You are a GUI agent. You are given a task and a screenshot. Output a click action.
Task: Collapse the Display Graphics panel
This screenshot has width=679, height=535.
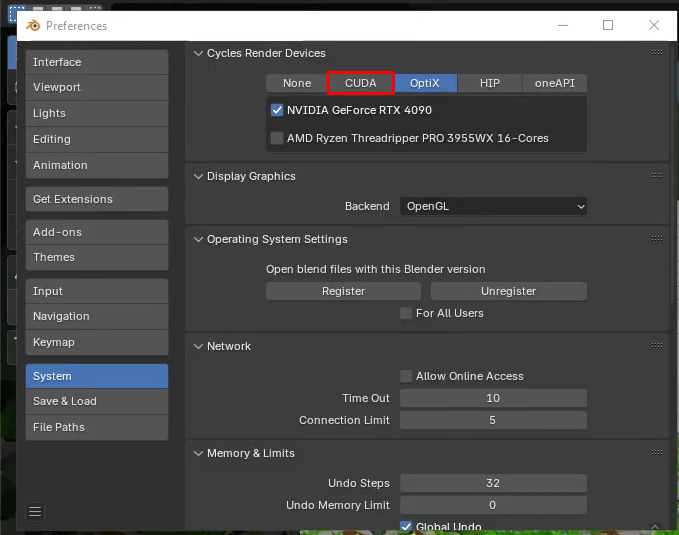[198, 176]
